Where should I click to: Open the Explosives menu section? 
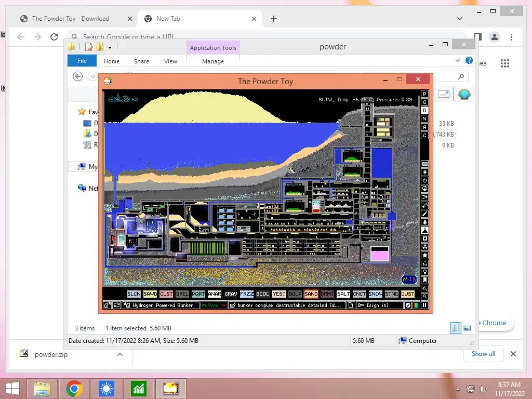point(424,205)
